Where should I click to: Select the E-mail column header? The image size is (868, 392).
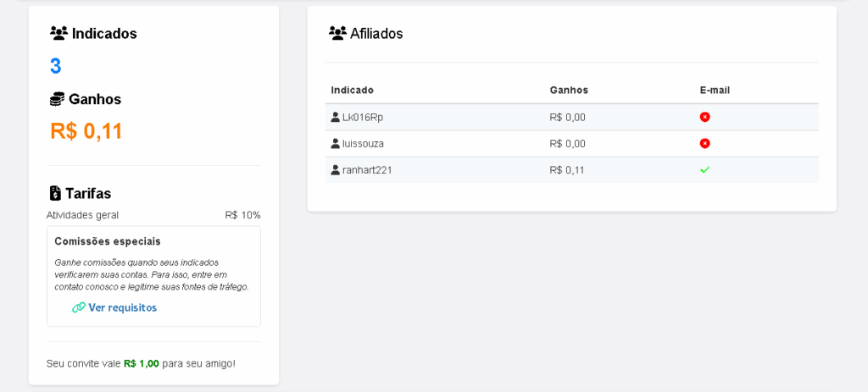(x=715, y=90)
